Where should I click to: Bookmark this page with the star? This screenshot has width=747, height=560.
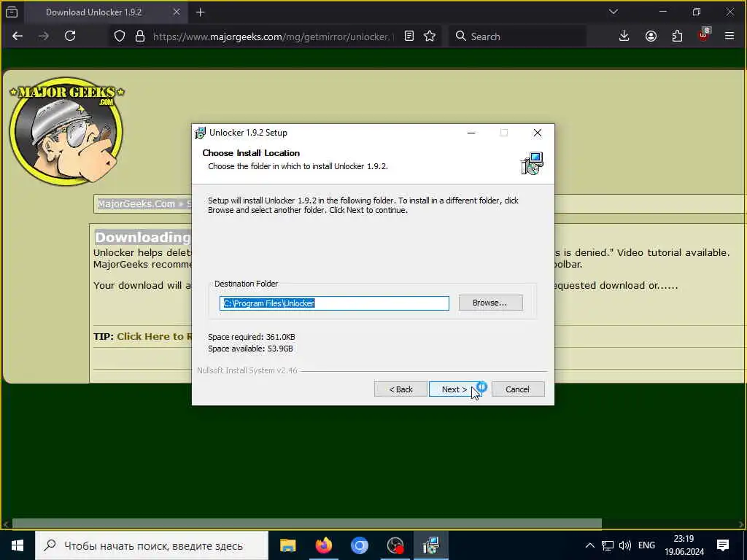click(430, 36)
